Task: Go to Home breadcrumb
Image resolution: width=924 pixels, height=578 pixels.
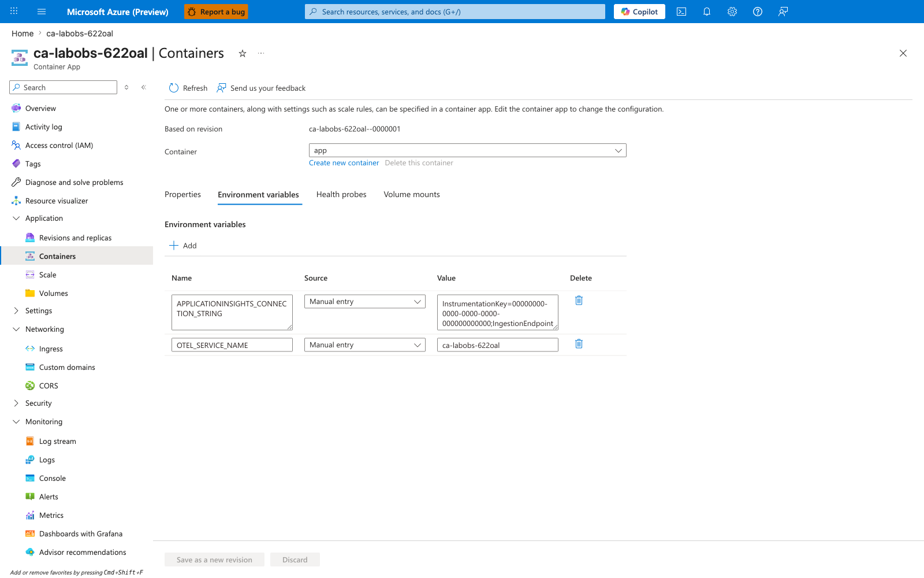Action: [23, 34]
